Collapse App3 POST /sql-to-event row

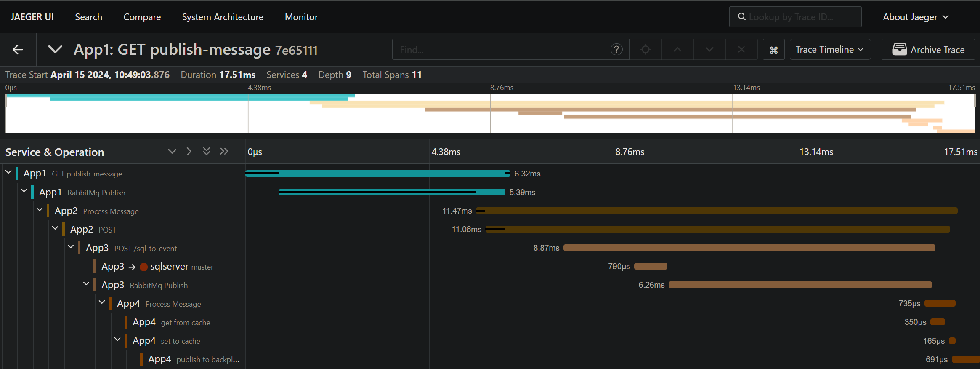(71, 246)
